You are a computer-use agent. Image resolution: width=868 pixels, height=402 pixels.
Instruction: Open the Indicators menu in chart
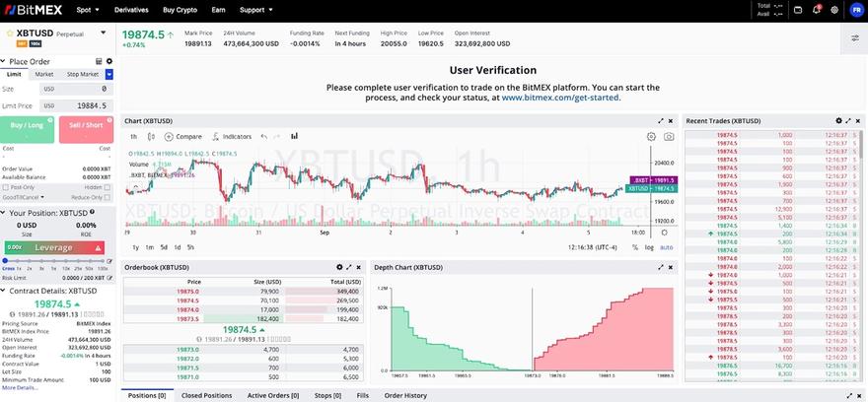232,137
